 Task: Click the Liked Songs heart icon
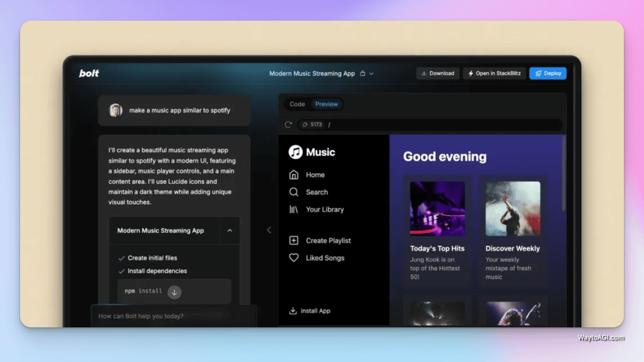[x=293, y=258]
